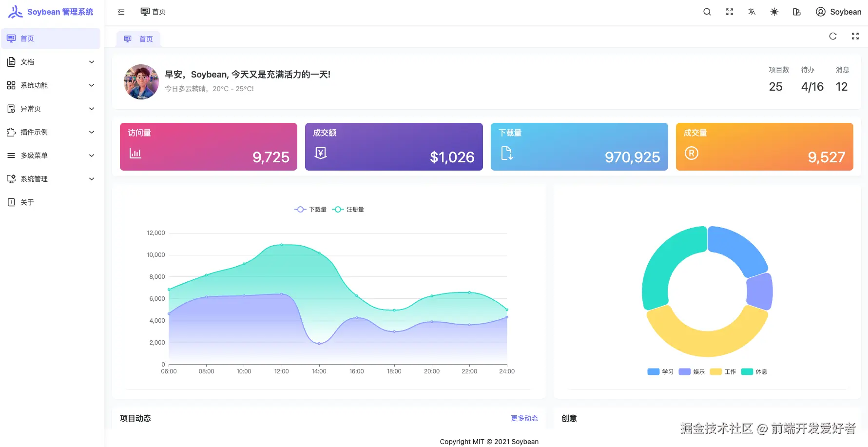
Task: Toggle 工作 in the pie chart legend
Action: tap(723, 372)
